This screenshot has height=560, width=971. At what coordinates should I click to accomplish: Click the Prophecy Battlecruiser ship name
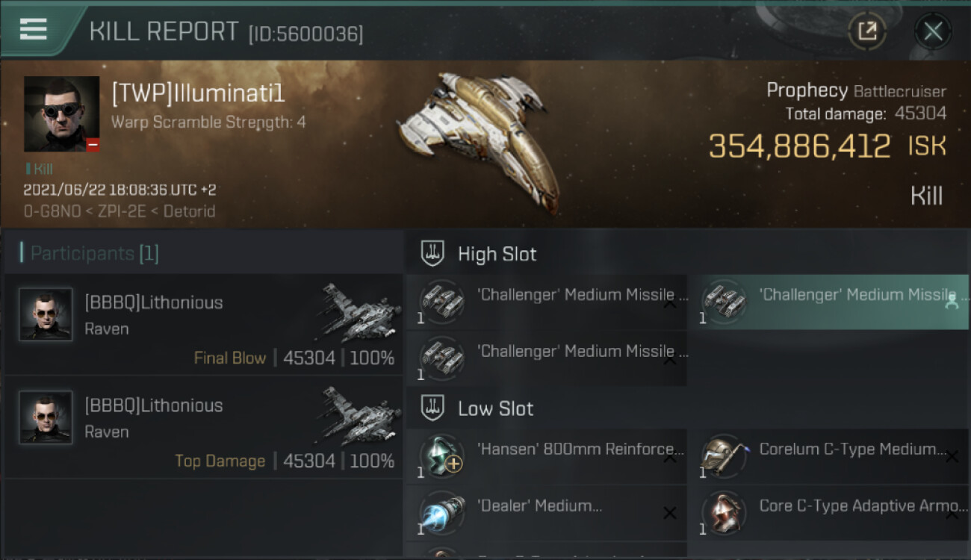[856, 91]
